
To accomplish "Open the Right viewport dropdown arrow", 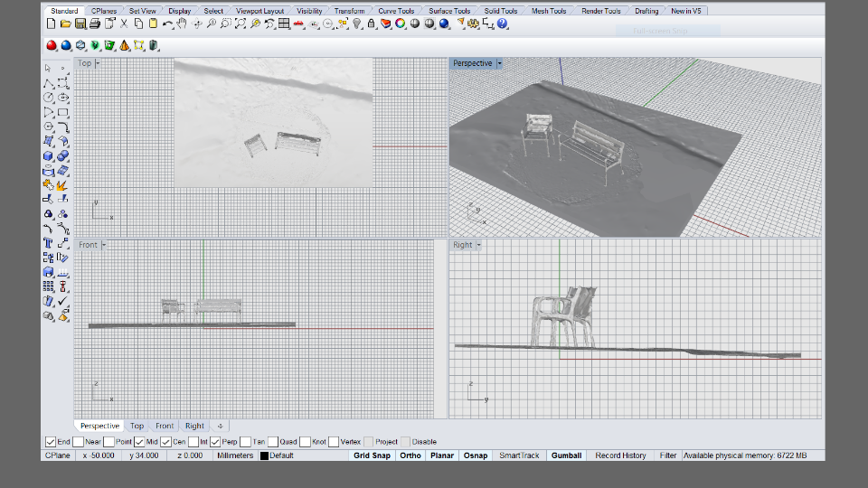I will click(x=478, y=245).
